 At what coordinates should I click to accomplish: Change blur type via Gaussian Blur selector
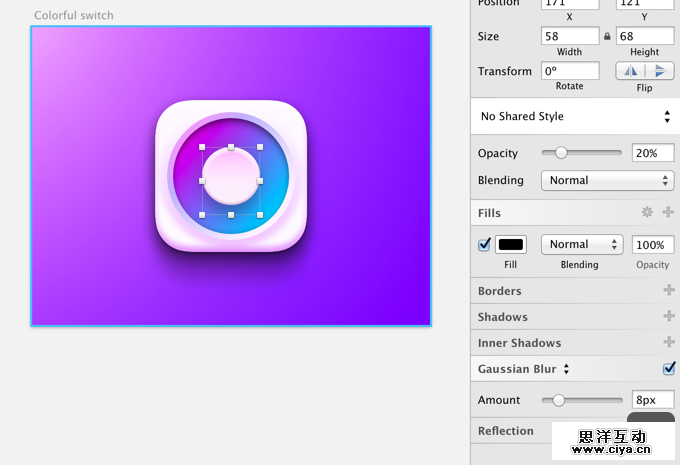pyautogui.click(x=567, y=369)
